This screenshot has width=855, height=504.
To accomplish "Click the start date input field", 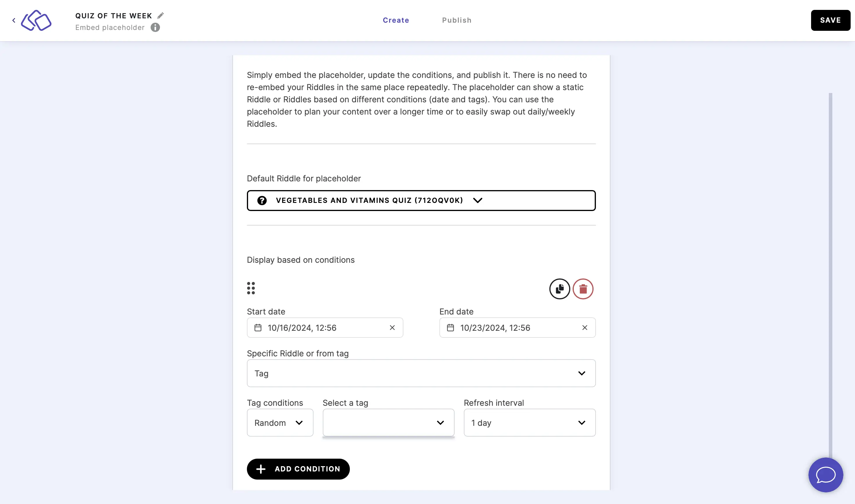I will pyautogui.click(x=325, y=328).
